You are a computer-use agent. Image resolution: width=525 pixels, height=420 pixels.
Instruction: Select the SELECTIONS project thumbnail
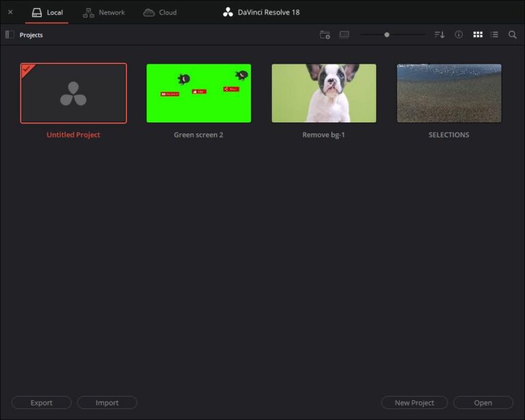449,93
